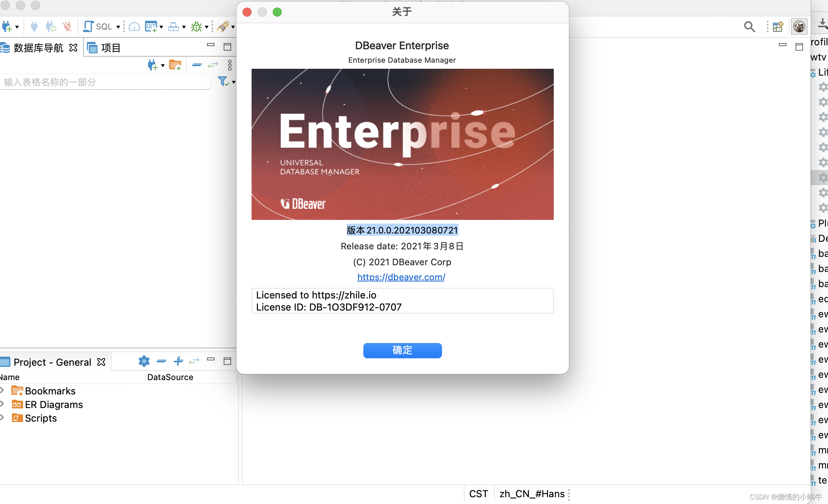Open the navigator three-dot view menu
Screen dimensions: 828x504
230,65
